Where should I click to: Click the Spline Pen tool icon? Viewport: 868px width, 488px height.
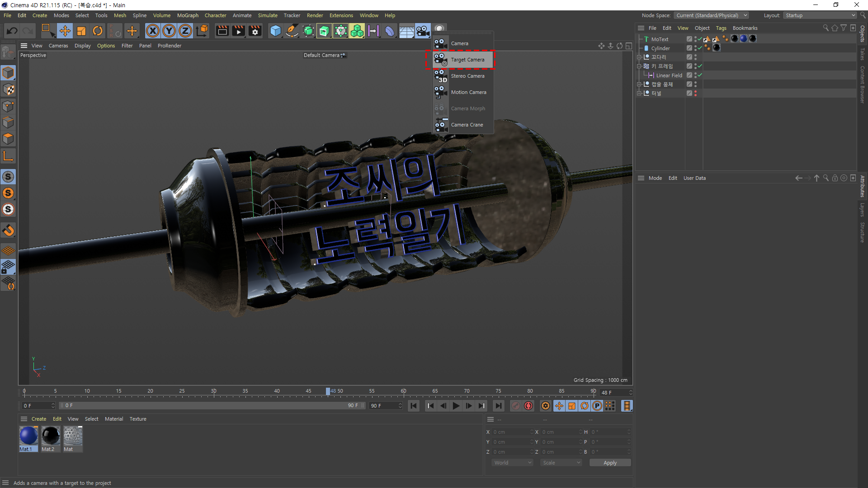coord(292,31)
